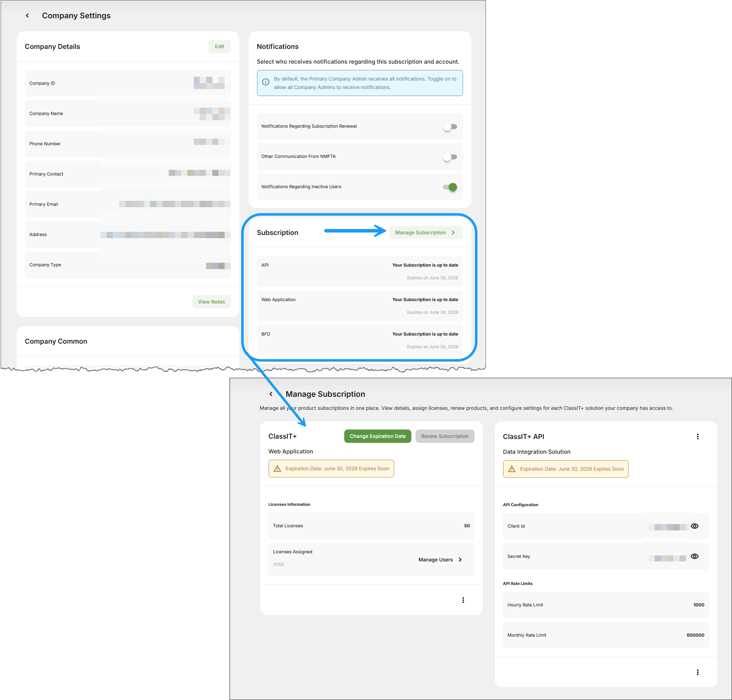This screenshot has height=700, width=732.
Task: Select the API subscription row
Action: click(359, 271)
